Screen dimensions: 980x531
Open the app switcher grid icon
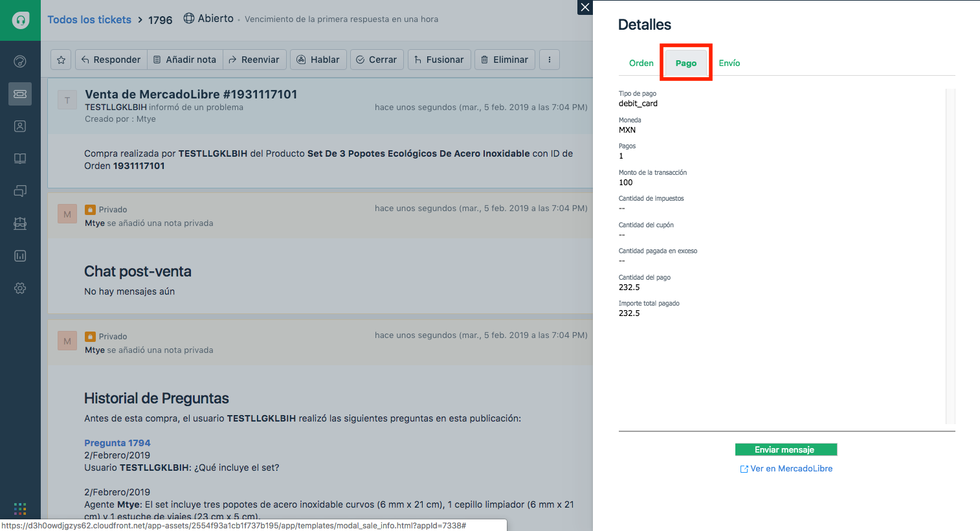pyautogui.click(x=20, y=509)
